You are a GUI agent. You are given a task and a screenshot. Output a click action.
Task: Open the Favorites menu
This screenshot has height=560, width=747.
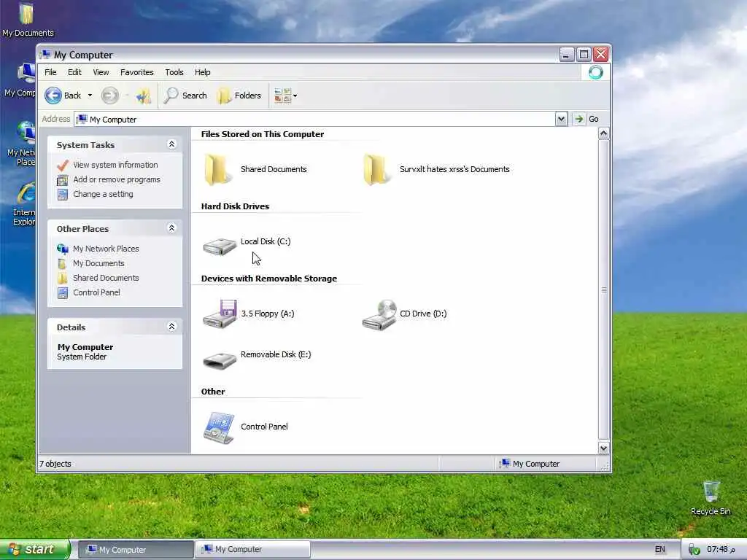[x=136, y=72]
